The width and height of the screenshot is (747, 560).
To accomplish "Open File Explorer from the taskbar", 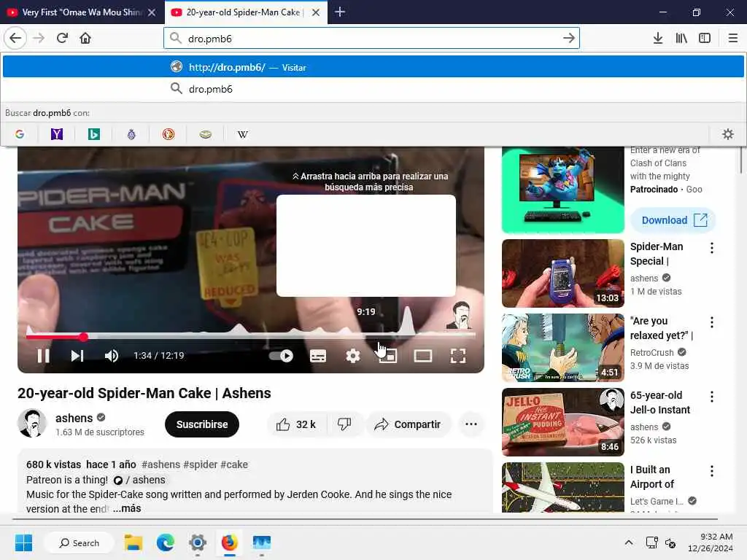I will pyautogui.click(x=133, y=542).
